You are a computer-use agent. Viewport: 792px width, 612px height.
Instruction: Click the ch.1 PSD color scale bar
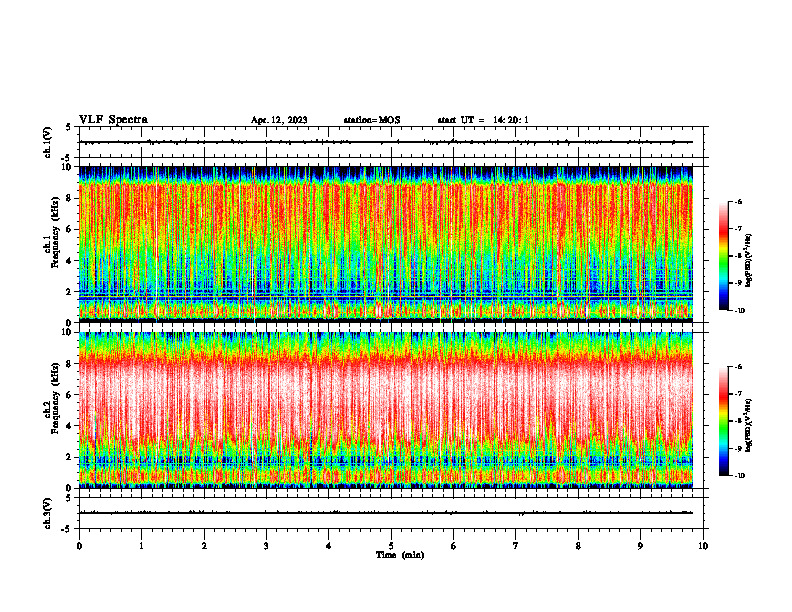[x=723, y=256]
